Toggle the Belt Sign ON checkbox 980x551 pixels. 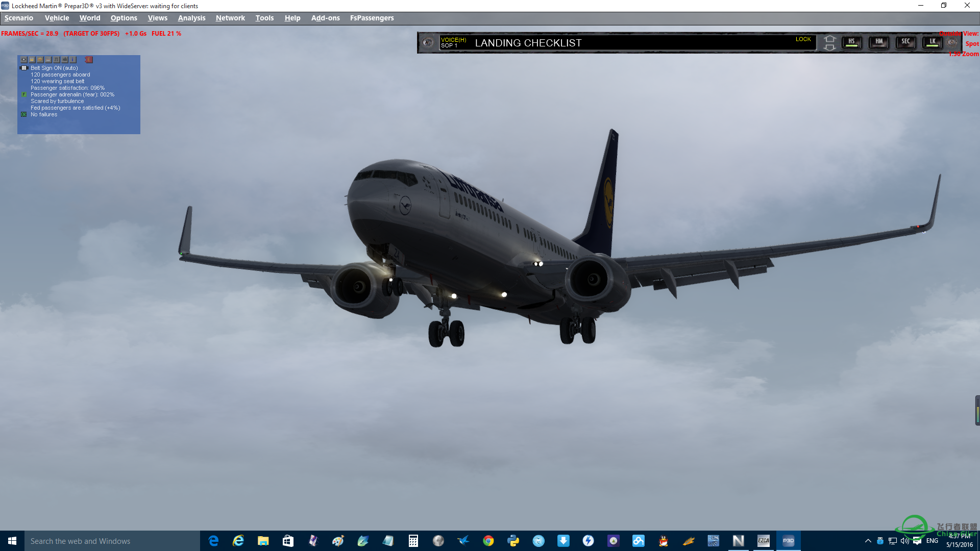[x=23, y=67]
